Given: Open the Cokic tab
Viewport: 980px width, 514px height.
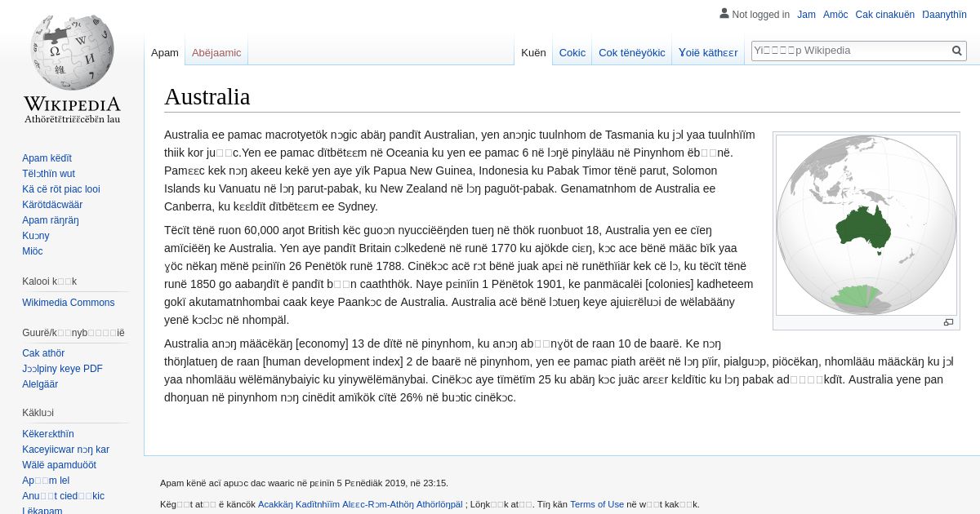Looking at the screenshot, I should (x=572, y=52).
